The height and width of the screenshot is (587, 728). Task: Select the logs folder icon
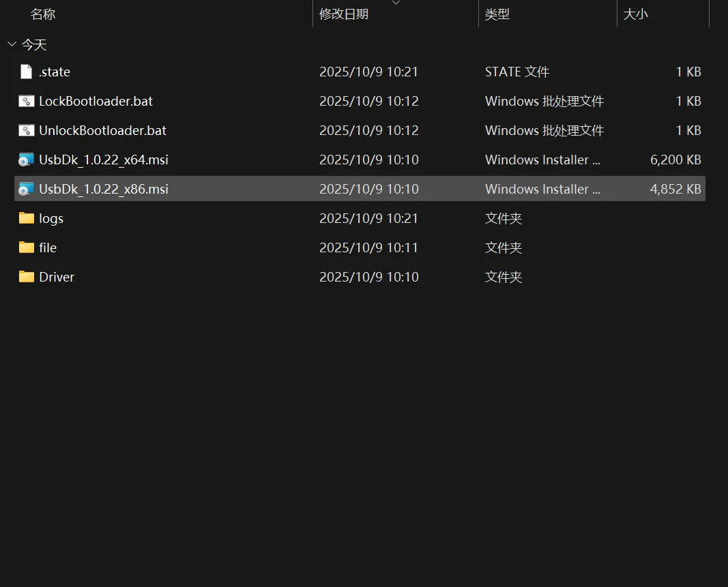tap(26, 218)
